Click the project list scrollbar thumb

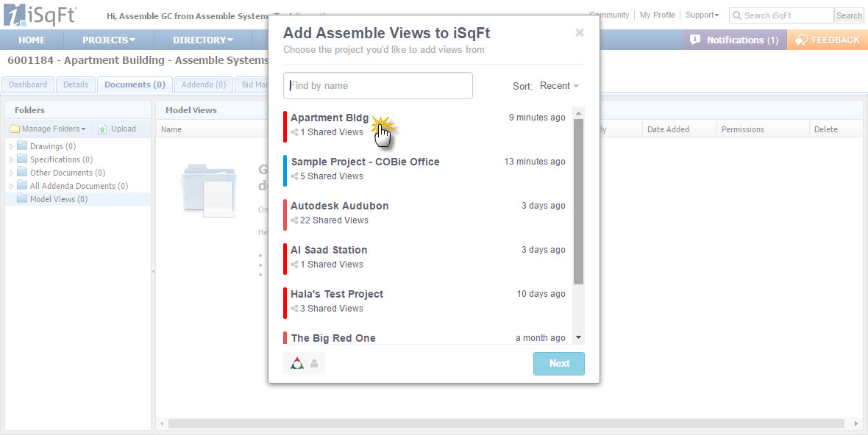click(578, 202)
